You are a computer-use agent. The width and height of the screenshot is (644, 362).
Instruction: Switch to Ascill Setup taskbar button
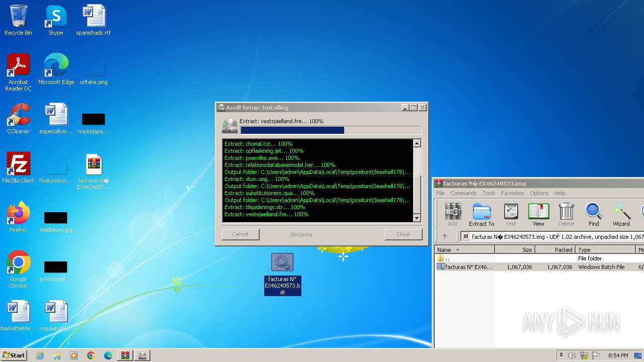[142, 355]
